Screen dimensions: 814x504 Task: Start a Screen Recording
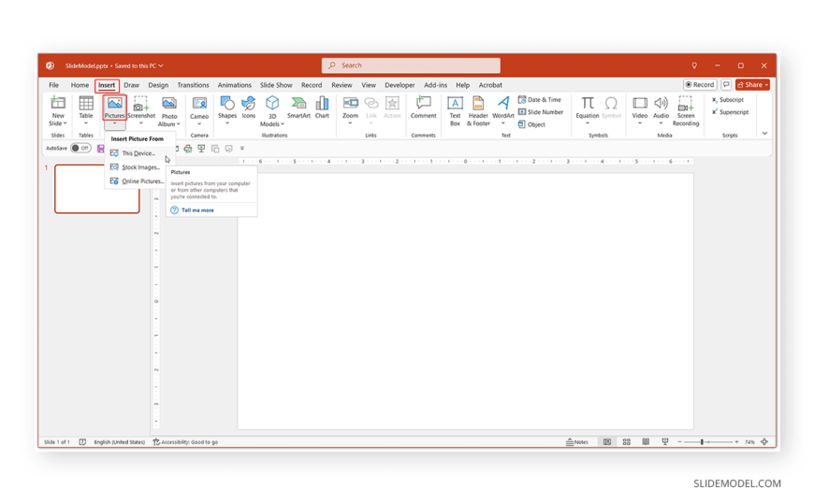pyautogui.click(x=686, y=111)
